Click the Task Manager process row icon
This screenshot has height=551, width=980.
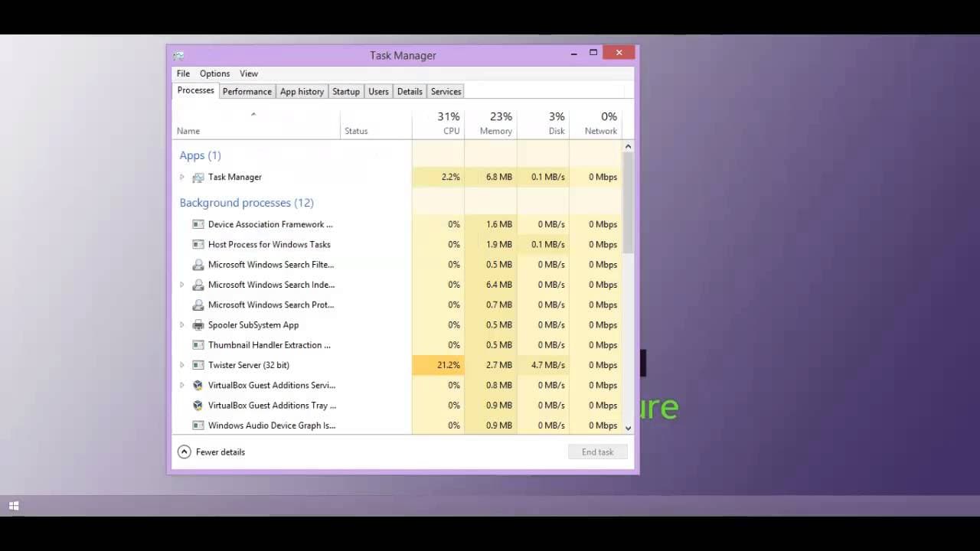tap(198, 177)
